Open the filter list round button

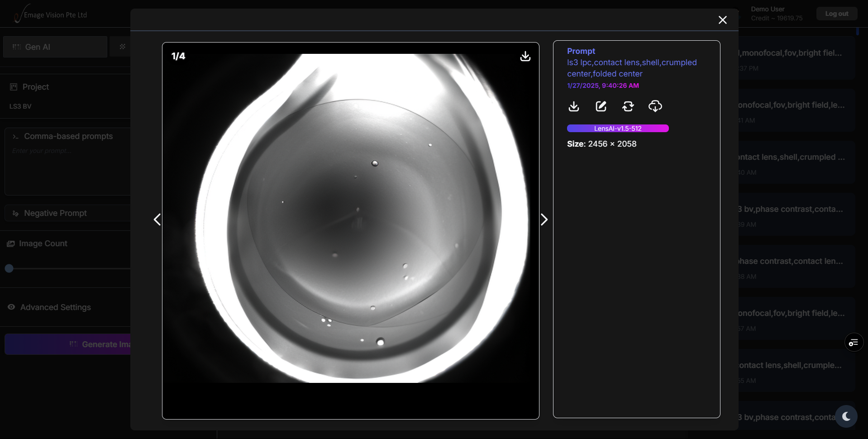pos(854,343)
